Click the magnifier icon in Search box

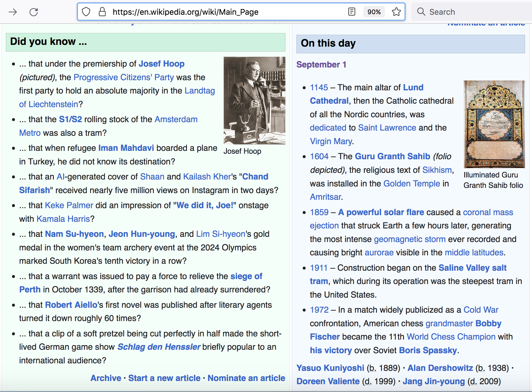coord(421,12)
